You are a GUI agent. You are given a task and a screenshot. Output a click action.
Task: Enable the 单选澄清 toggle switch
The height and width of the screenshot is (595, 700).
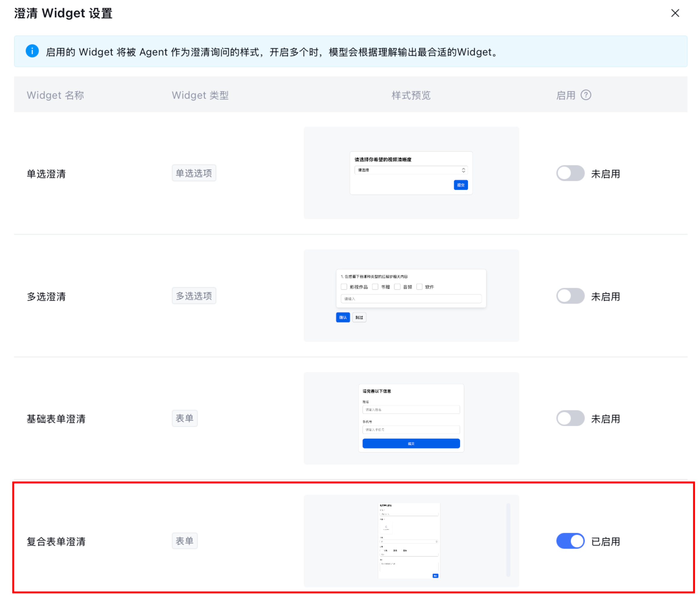pyautogui.click(x=570, y=173)
